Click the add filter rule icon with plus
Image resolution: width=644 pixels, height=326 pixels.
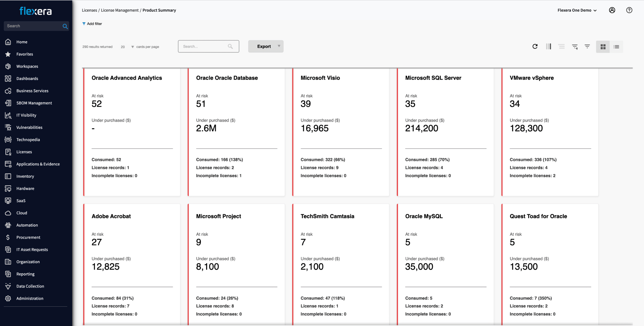click(x=575, y=47)
